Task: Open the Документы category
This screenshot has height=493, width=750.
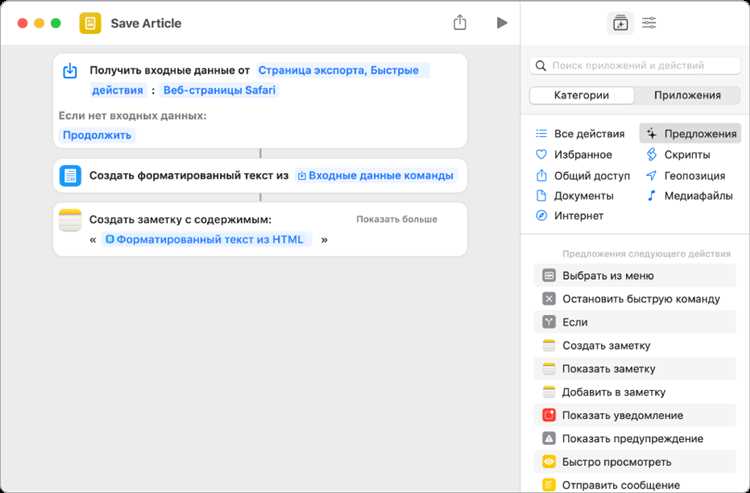Action: 574,196
